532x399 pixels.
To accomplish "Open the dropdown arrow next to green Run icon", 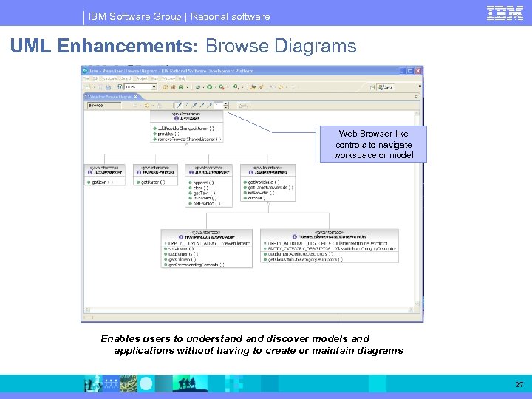I will 216,87.
